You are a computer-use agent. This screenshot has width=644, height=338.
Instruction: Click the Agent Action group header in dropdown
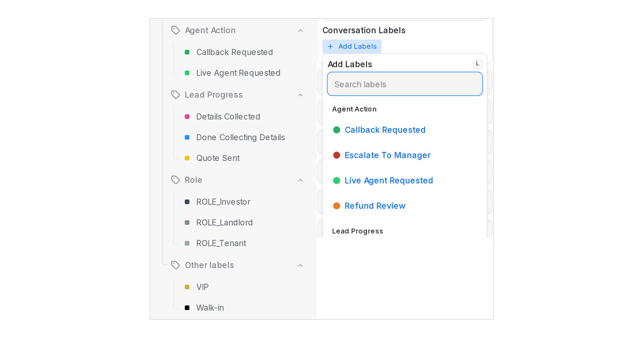click(x=354, y=109)
